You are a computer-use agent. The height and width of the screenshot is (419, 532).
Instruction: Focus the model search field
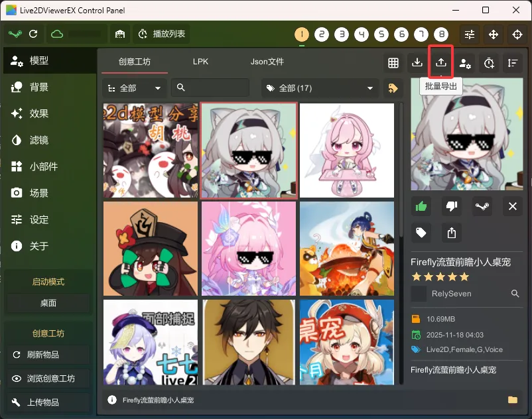[210, 88]
